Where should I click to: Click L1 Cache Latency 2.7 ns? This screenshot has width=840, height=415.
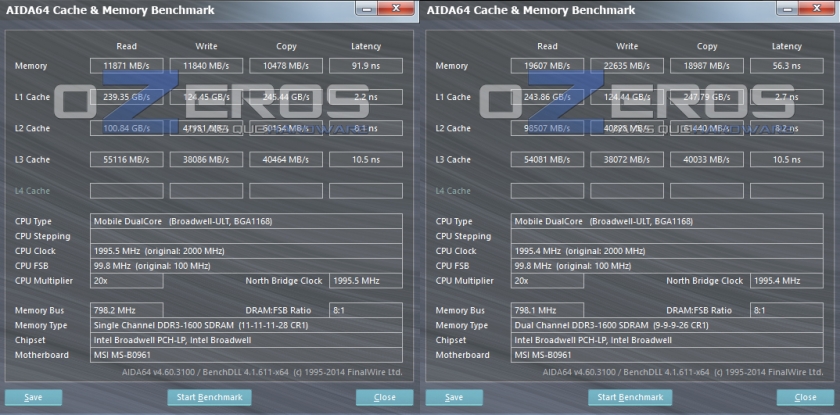click(x=786, y=97)
